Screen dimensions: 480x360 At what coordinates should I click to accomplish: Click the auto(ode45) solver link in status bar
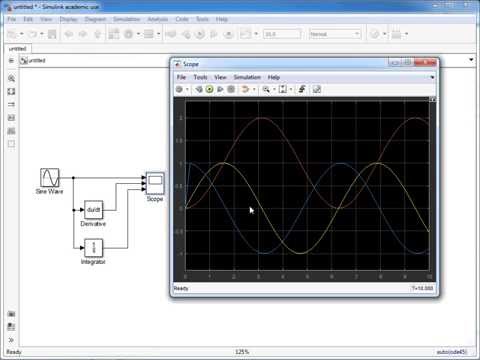(x=451, y=352)
